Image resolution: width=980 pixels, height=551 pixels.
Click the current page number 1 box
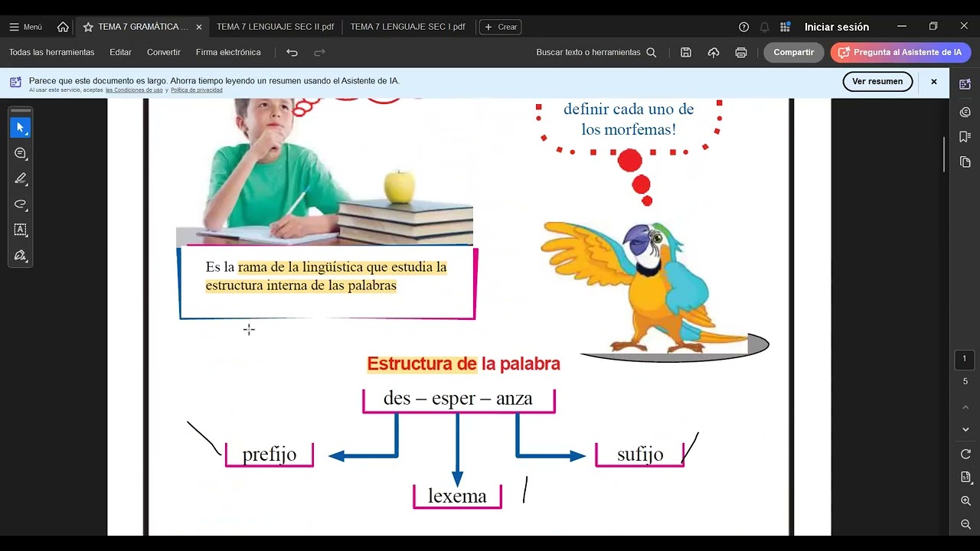coord(965,359)
